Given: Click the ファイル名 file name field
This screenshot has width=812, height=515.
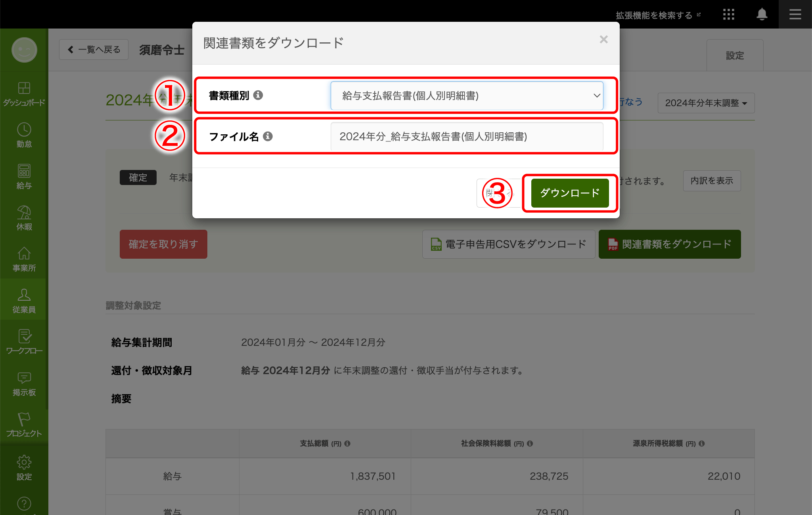Looking at the screenshot, I should tap(467, 137).
